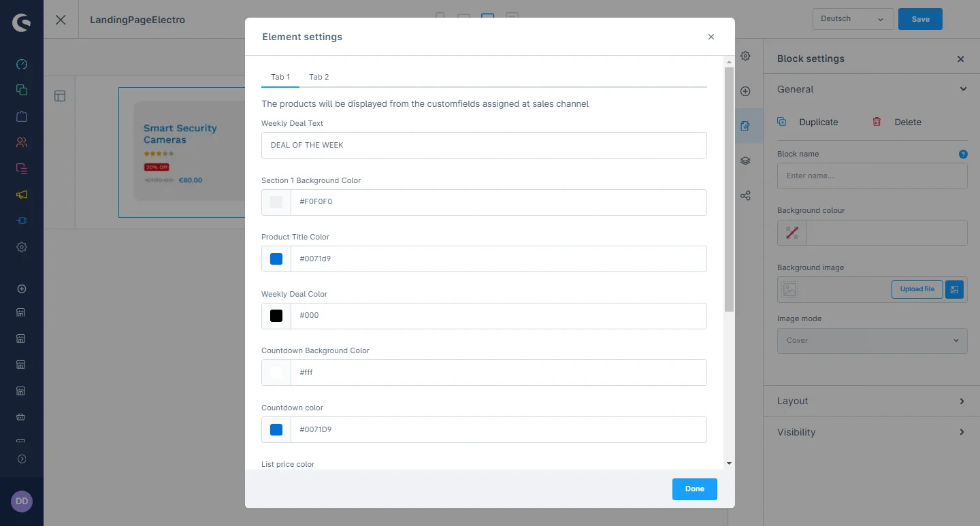Click the Product Title Color blue swatch
The image size is (980, 526).
point(276,259)
